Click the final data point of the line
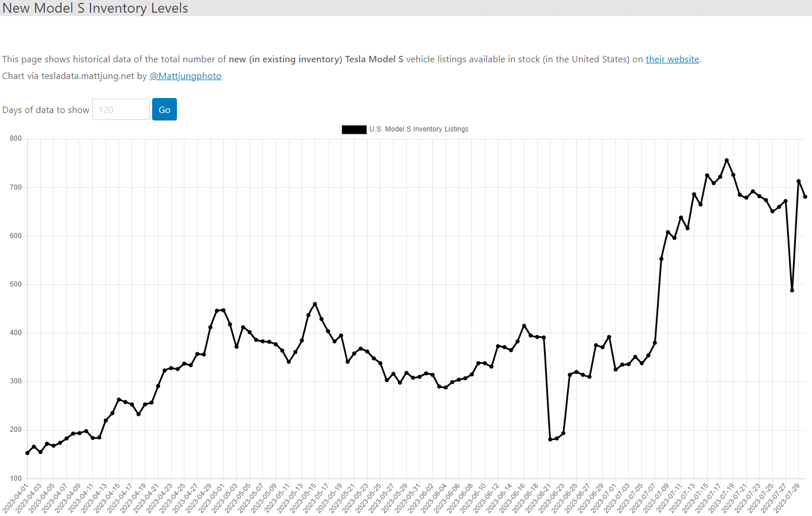This screenshot has width=812, height=516. point(805,197)
